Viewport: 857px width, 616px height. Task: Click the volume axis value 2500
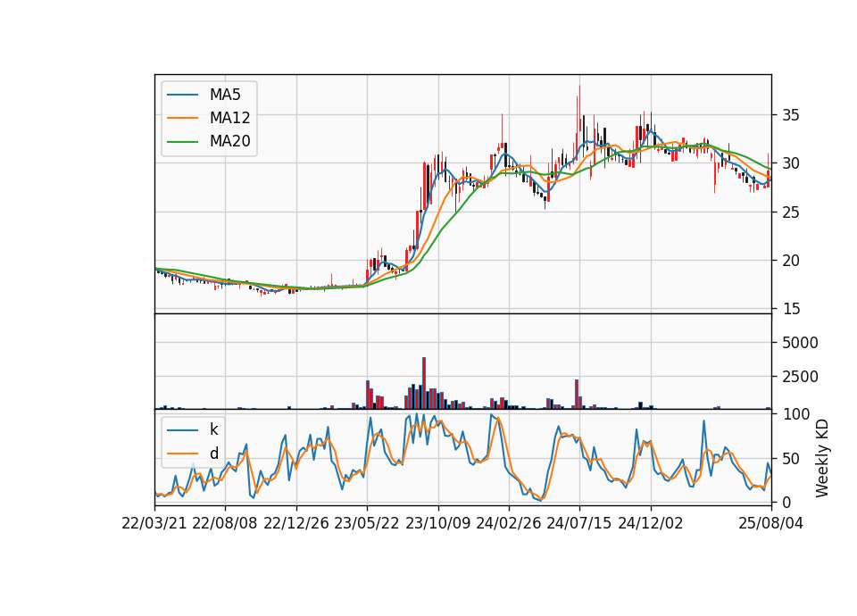[800, 377]
